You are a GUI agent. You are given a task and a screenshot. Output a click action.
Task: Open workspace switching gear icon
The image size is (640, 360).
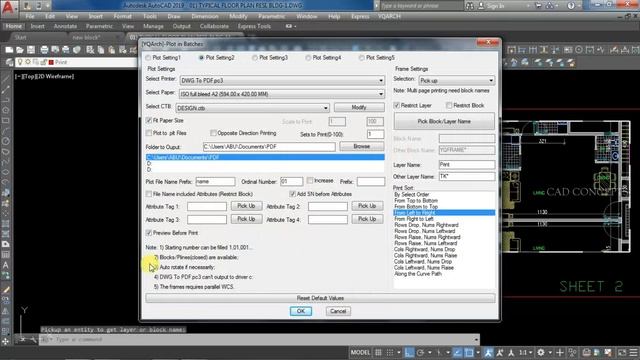pyautogui.click(x=541, y=353)
